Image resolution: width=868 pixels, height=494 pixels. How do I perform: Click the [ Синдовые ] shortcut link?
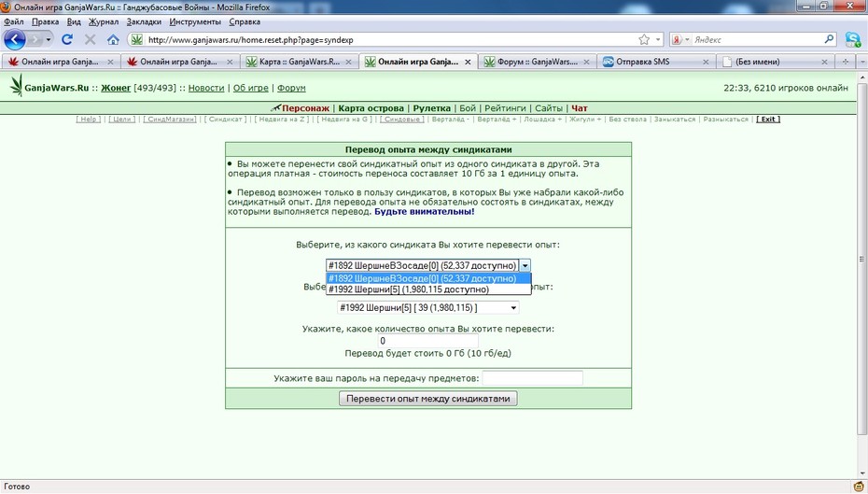click(402, 120)
